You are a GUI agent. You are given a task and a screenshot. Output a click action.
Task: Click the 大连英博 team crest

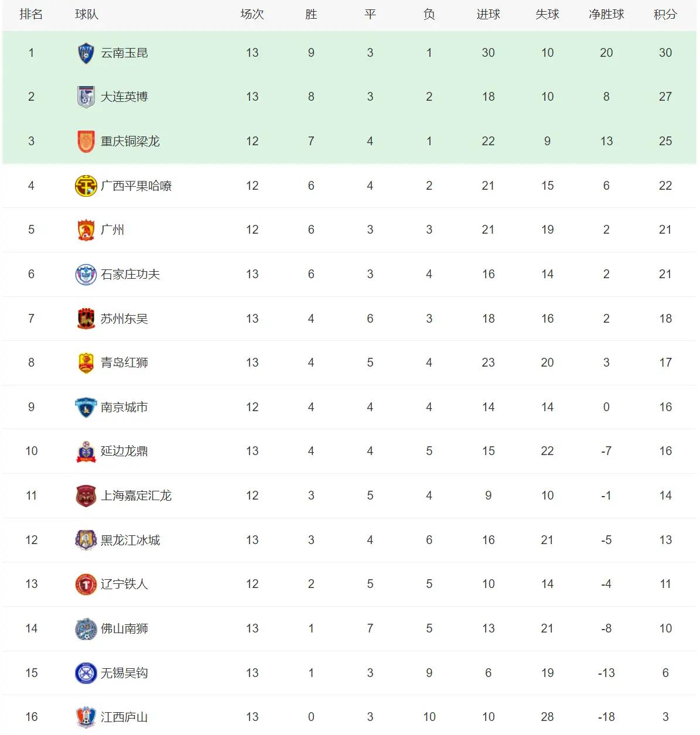[x=86, y=97]
